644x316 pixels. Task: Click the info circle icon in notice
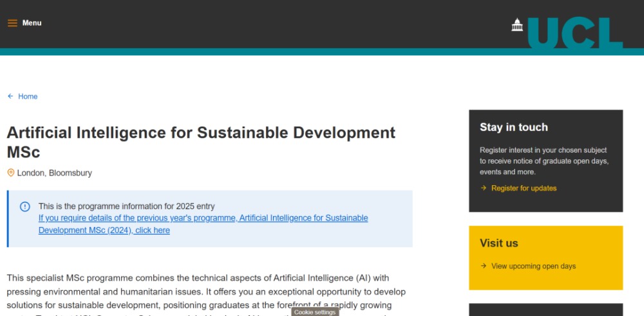coord(25,206)
